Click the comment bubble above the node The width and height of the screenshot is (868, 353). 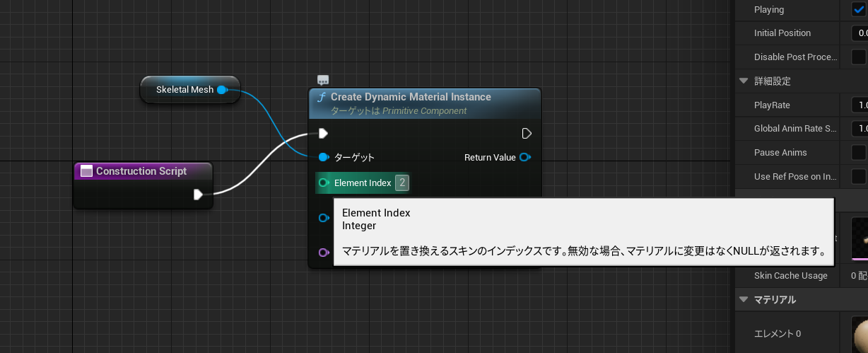pyautogui.click(x=323, y=80)
